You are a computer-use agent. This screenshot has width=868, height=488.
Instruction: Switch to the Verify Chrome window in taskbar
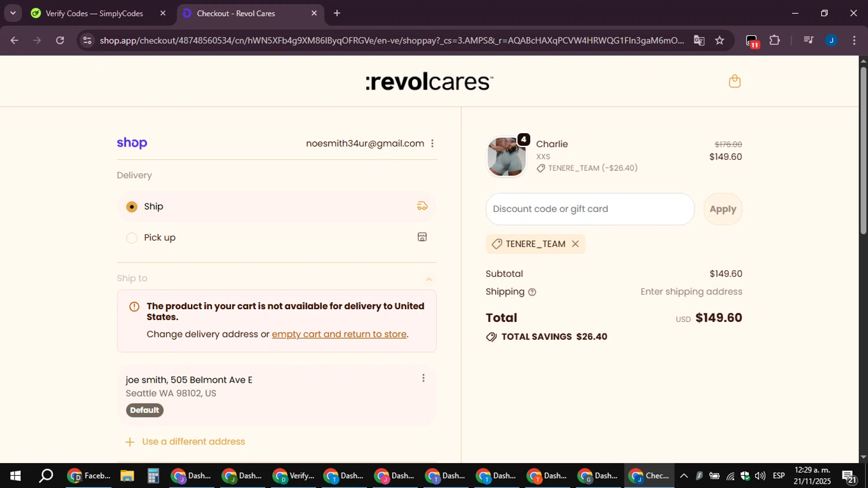tap(294, 476)
